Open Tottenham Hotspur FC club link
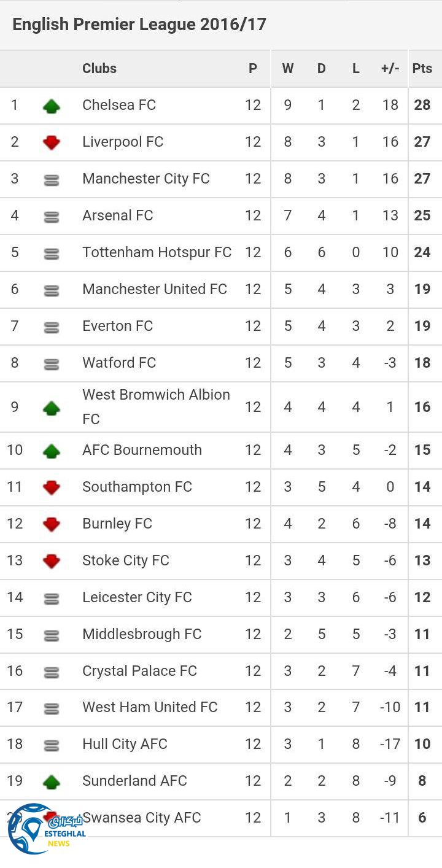This screenshot has height=868, width=442. pyautogui.click(x=157, y=252)
